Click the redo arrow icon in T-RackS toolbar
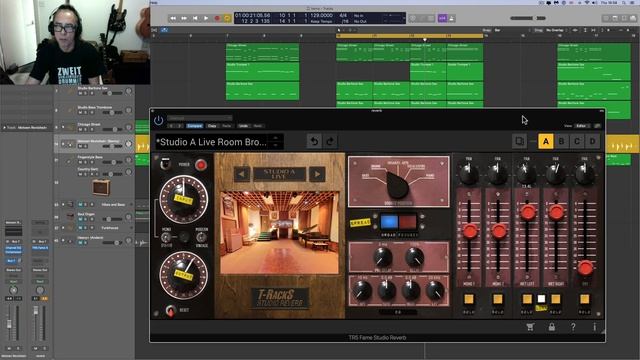 point(331,141)
